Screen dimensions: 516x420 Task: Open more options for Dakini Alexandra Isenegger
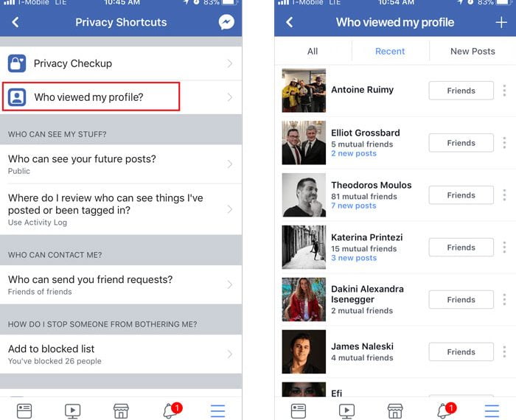pos(504,300)
